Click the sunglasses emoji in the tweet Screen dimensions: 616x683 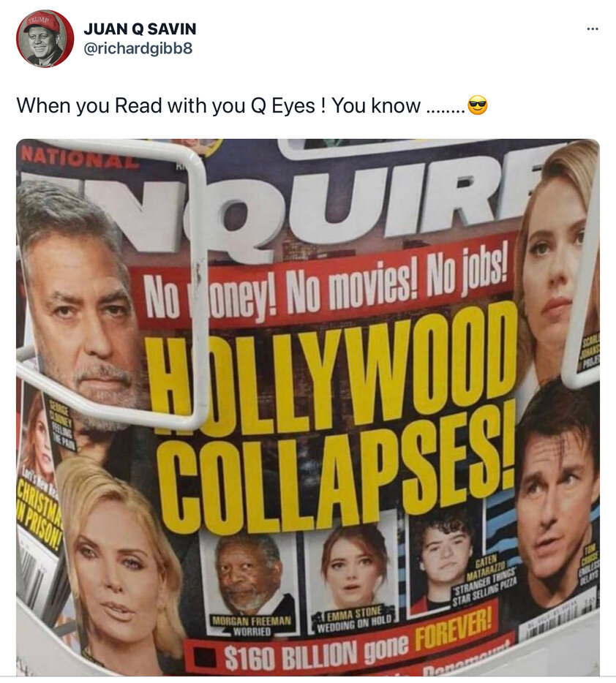(478, 106)
